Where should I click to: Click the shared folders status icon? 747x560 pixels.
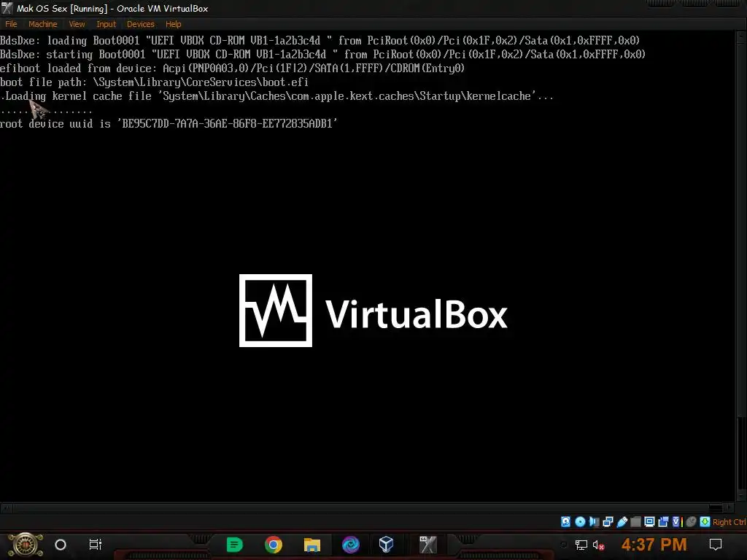click(x=635, y=522)
